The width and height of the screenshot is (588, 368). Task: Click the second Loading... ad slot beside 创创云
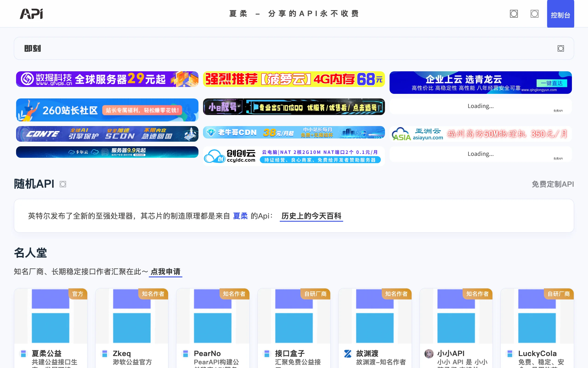click(x=480, y=154)
